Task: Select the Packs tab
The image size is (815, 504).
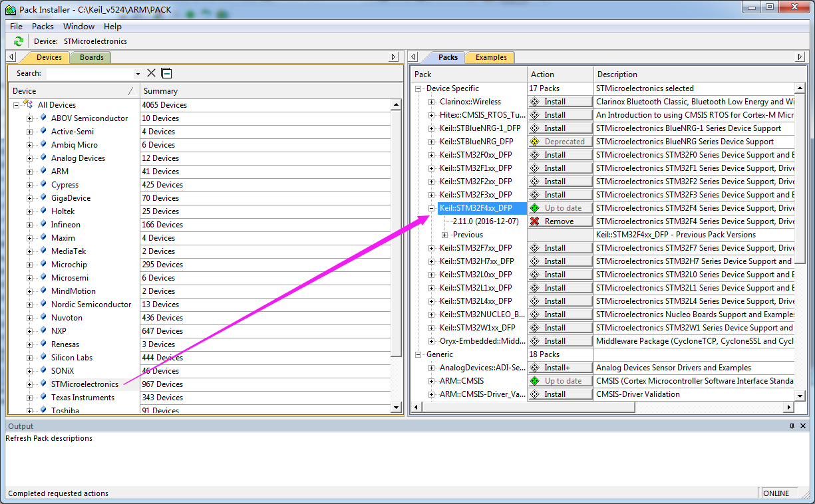Action: pos(448,57)
